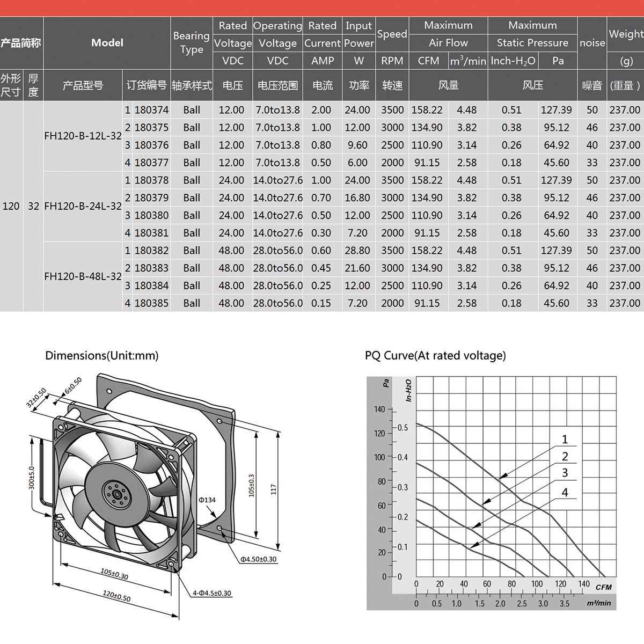Select order number 180379

coord(151,198)
